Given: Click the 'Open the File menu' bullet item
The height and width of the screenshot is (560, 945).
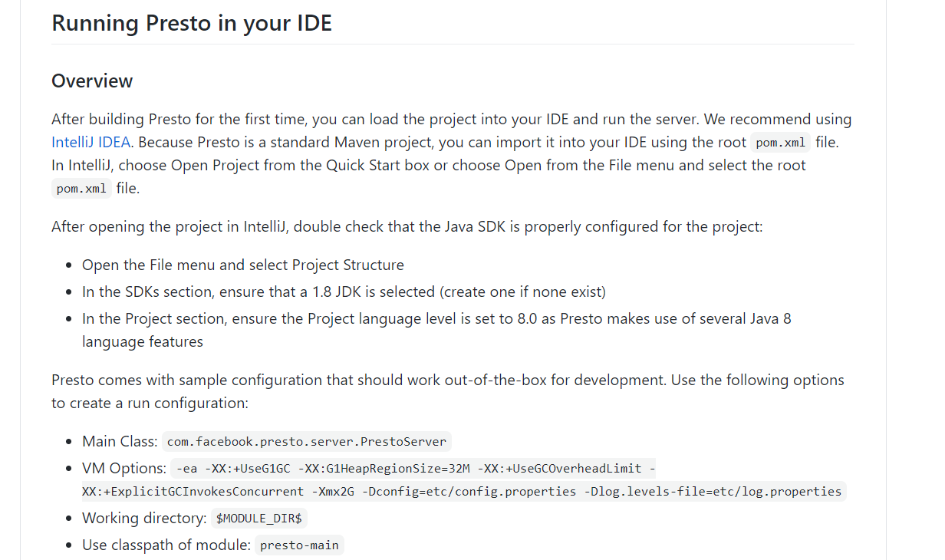Looking at the screenshot, I should pos(243,265).
